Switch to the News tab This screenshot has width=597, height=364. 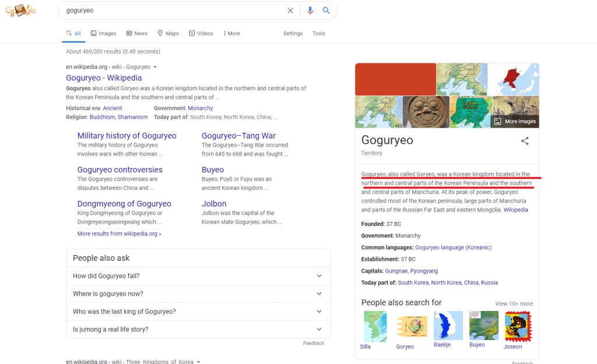[x=137, y=34]
